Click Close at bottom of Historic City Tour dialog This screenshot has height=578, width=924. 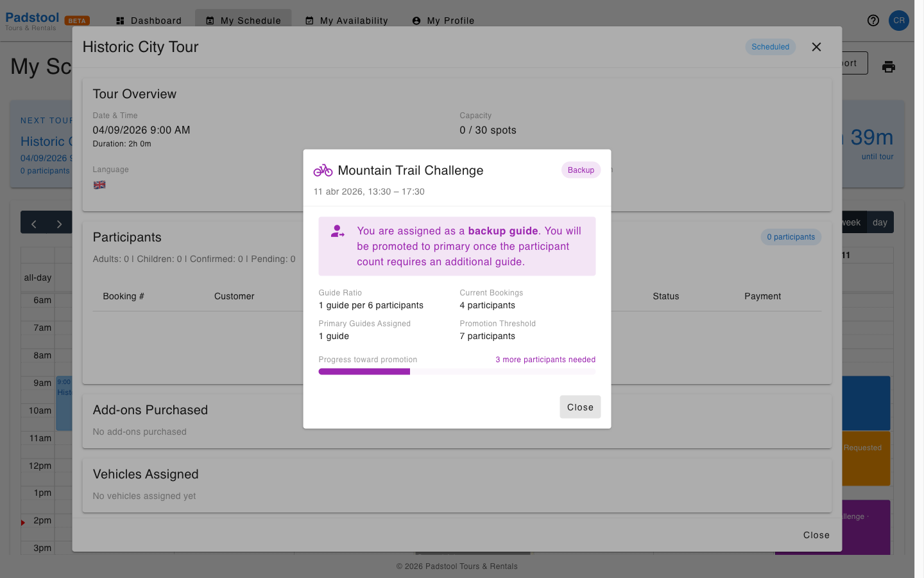coord(816,535)
